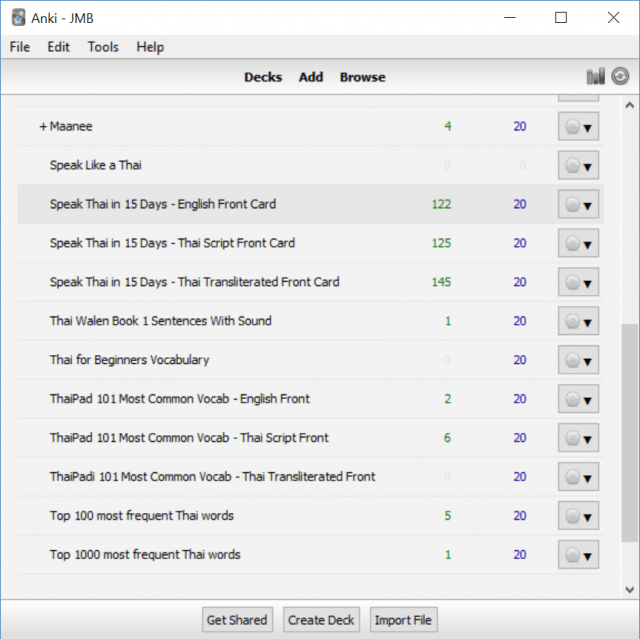This screenshot has height=639, width=640.
Task: Open options gear for Thai Transliterated Front Card deck
Action: [x=578, y=282]
